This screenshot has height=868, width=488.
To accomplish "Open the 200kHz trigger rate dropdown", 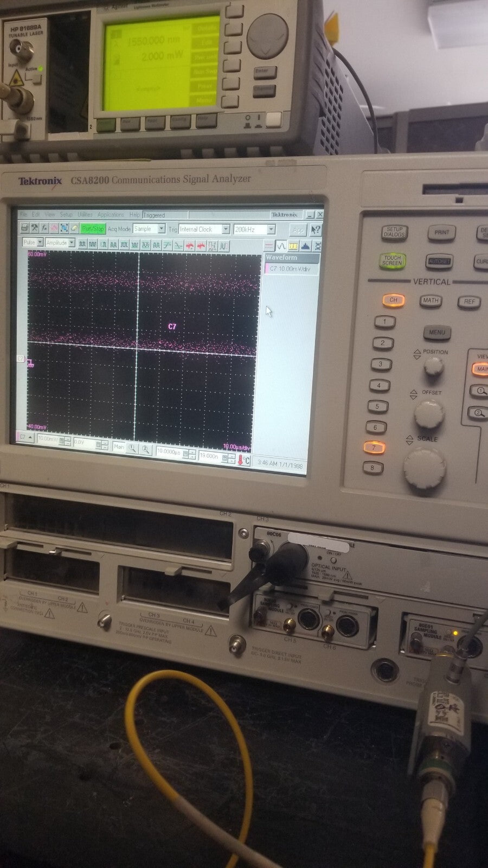I will point(254,229).
